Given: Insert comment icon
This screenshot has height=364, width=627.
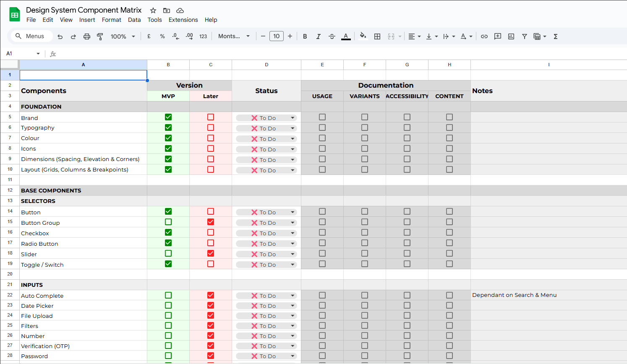Looking at the screenshot, I should click(498, 36).
